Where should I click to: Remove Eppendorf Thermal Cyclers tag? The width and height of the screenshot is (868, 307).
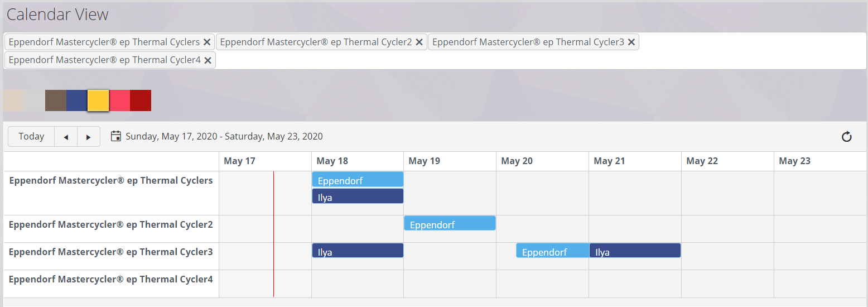(x=207, y=42)
